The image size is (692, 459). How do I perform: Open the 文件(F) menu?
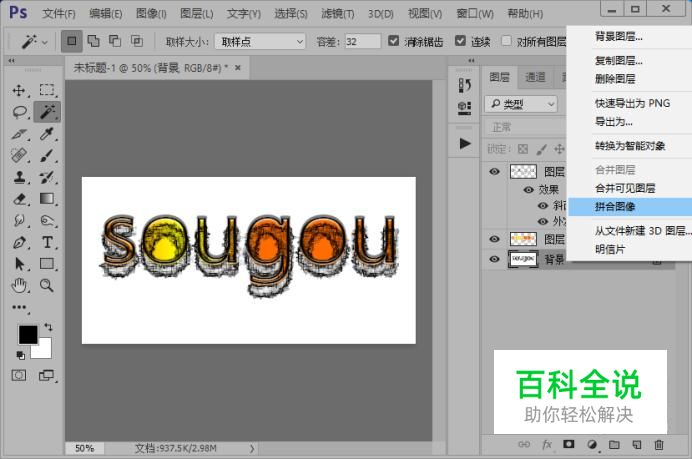(59, 14)
